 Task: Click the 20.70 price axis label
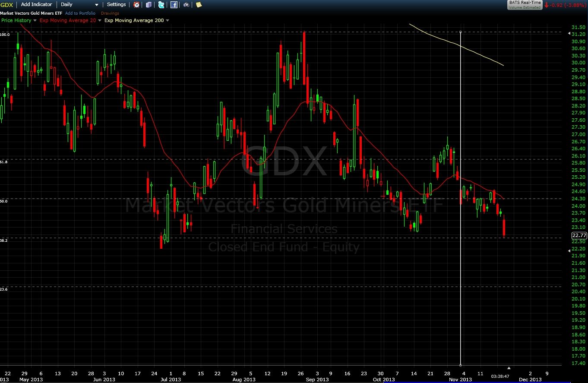click(x=579, y=284)
